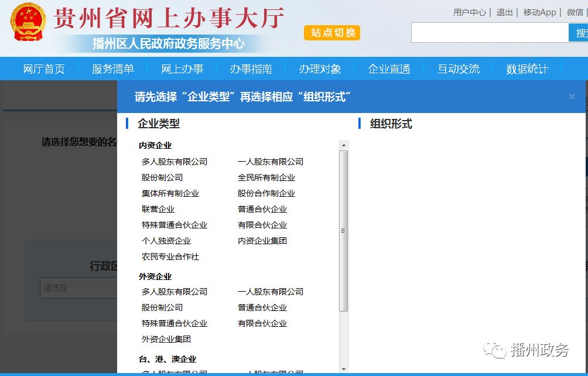Screen dimensions: 588x376
Task: Choose 外资企业集团 under 外资企业
Action: pos(166,339)
